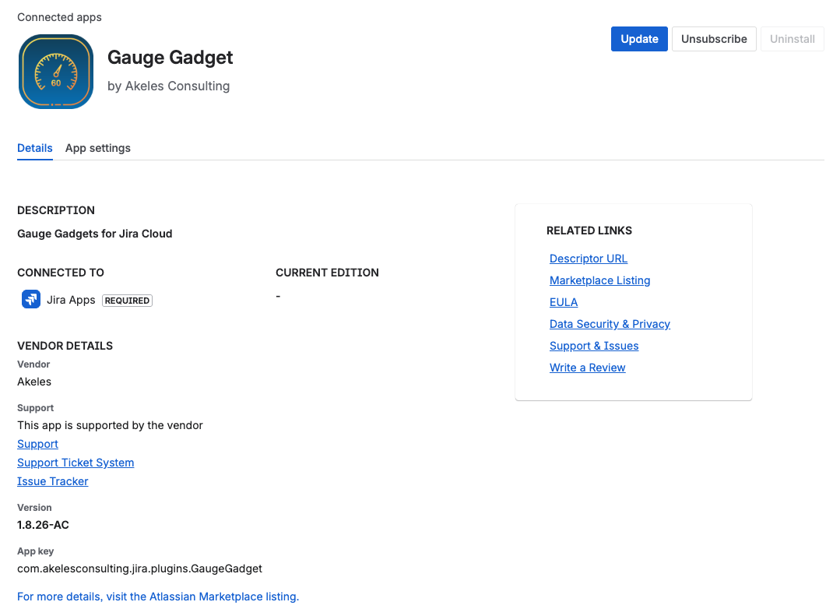Click the VENDOR DETAILS heading
840x616 pixels.
[65, 346]
